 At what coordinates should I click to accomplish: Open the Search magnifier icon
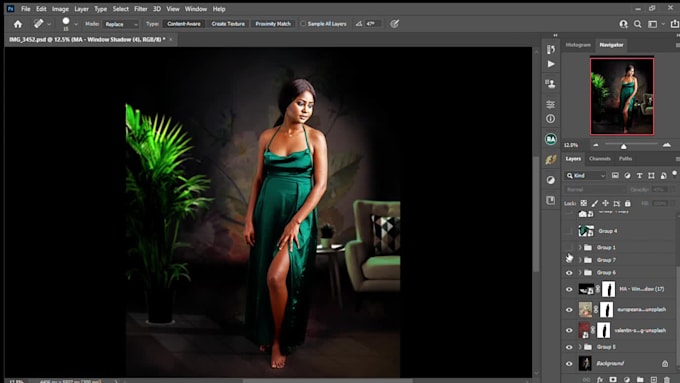click(638, 24)
